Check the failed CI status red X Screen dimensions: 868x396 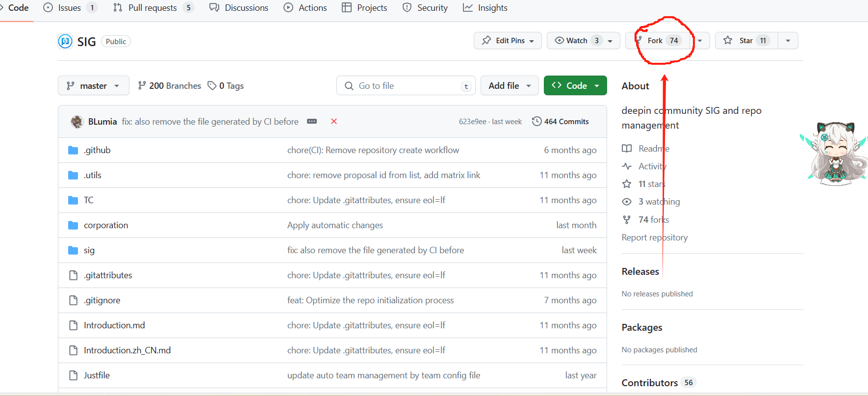[x=334, y=121]
